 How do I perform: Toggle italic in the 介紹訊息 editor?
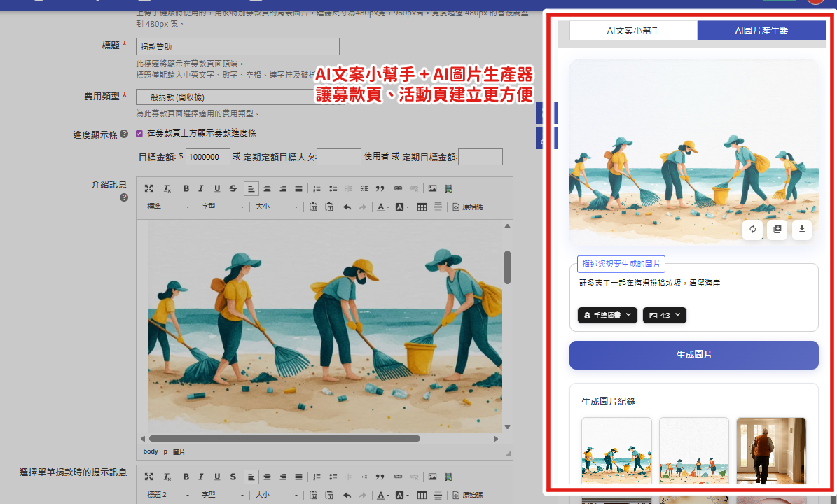(201, 188)
